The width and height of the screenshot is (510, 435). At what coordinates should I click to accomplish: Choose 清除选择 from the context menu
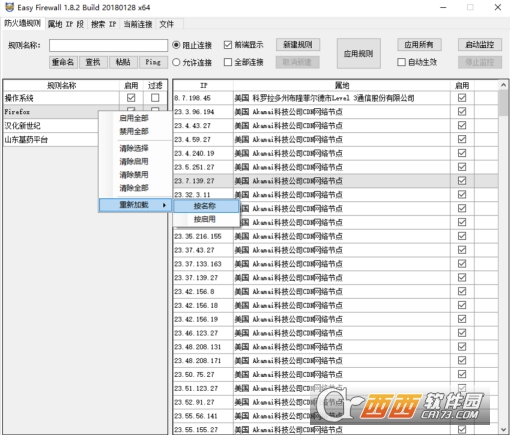pyautogui.click(x=134, y=148)
